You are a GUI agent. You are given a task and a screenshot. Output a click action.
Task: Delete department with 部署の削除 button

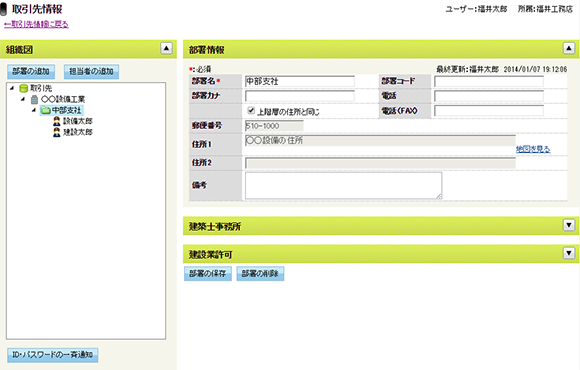pyautogui.click(x=260, y=274)
